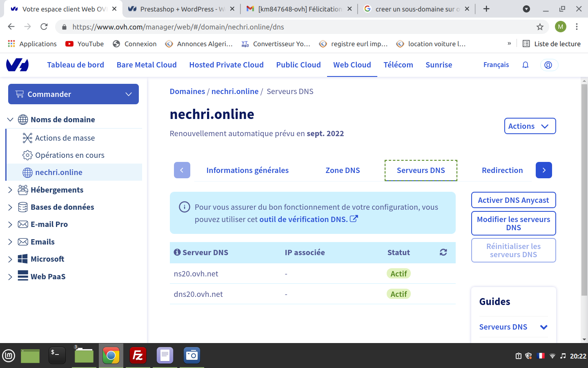
Task: Open the notifications bell icon
Action: [x=526, y=65]
